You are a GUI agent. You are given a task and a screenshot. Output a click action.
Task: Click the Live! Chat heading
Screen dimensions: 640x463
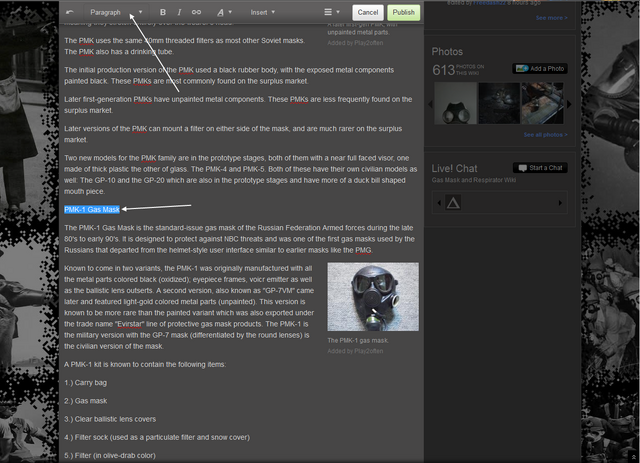pos(454,168)
